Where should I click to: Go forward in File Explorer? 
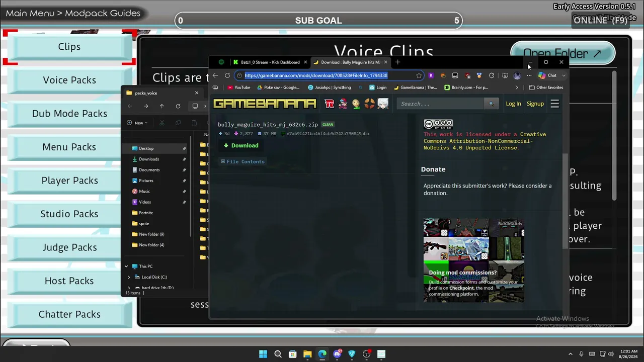[146, 106]
